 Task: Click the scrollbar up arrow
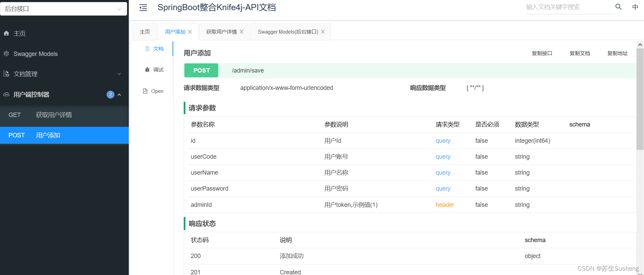click(640, 45)
